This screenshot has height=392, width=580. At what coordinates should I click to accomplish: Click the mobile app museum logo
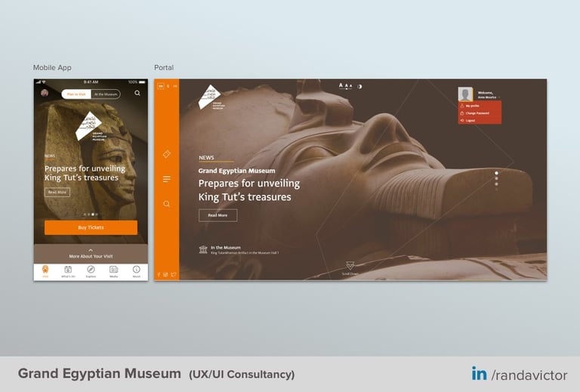tap(90, 126)
